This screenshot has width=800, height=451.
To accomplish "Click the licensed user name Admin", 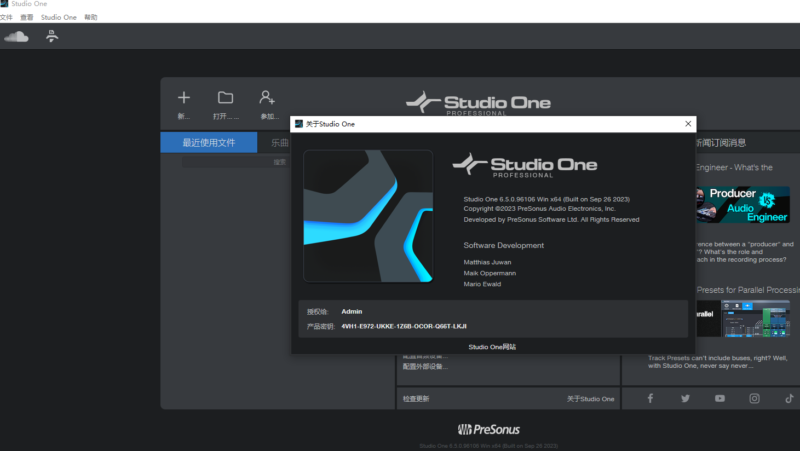I will pyautogui.click(x=352, y=311).
